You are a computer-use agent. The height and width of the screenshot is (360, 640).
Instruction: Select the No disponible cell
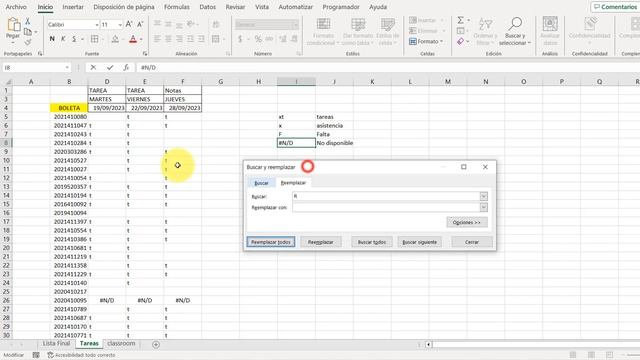coord(334,143)
